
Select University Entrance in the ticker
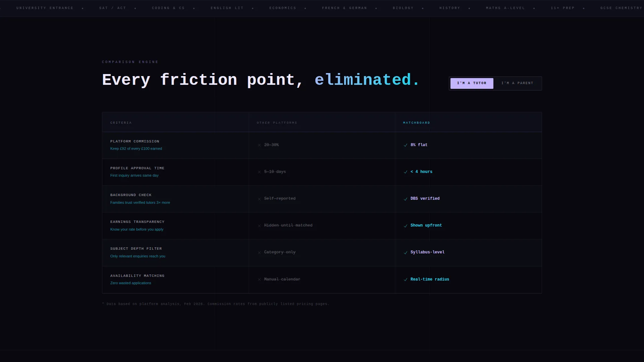(x=45, y=8)
